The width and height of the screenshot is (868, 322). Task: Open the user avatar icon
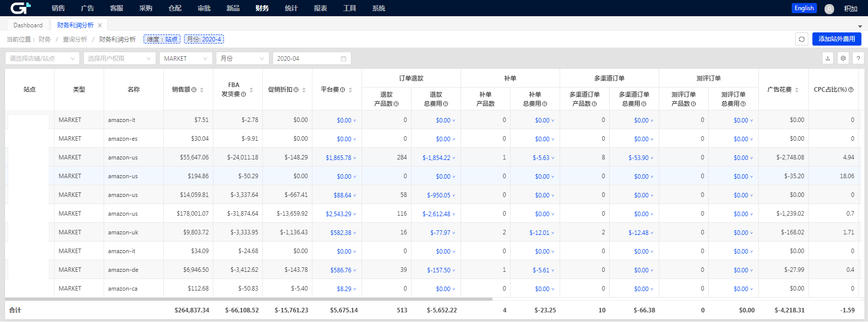[x=829, y=9]
